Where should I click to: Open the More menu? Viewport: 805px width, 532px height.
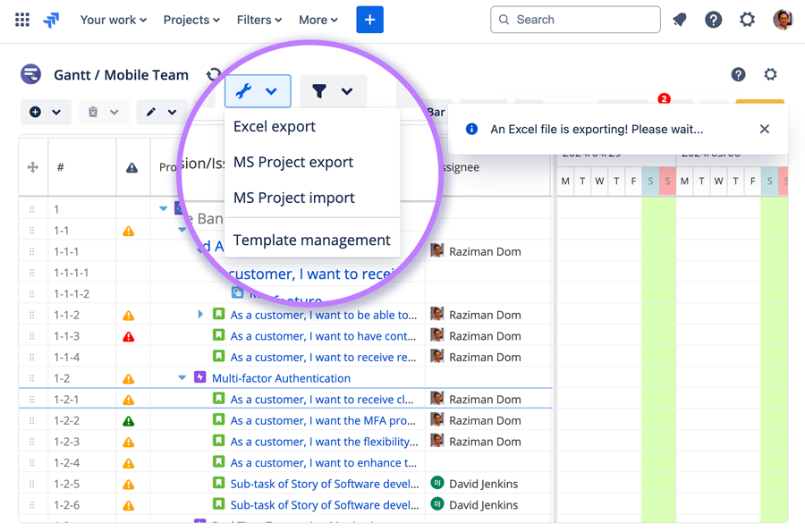point(318,20)
